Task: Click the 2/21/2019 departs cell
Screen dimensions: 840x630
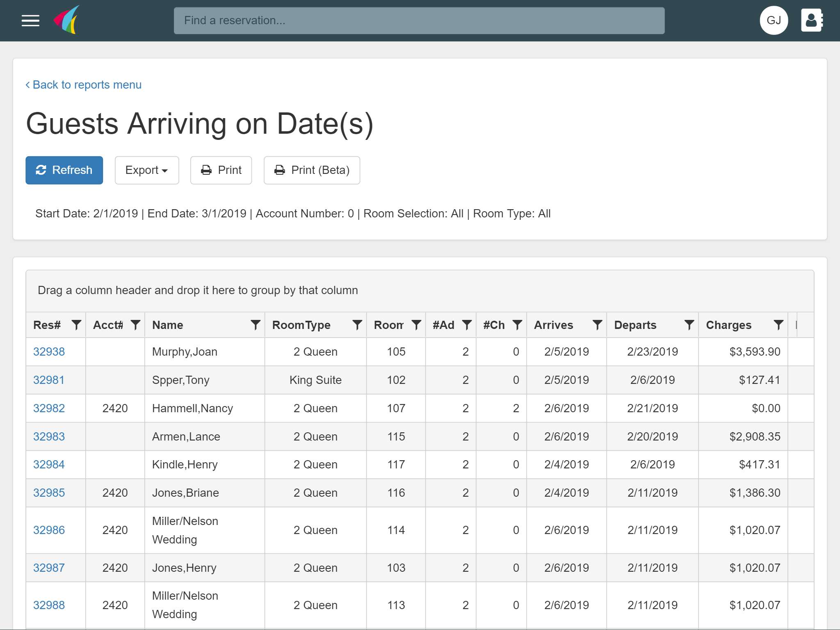Action: pos(653,408)
